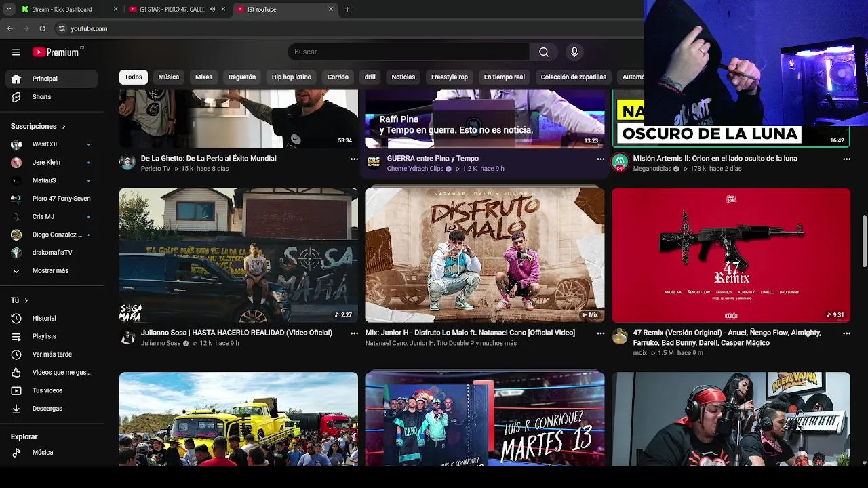The image size is (868, 488).
Task: Open 47 Remix Versión Original title
Action: coord(727,338)
